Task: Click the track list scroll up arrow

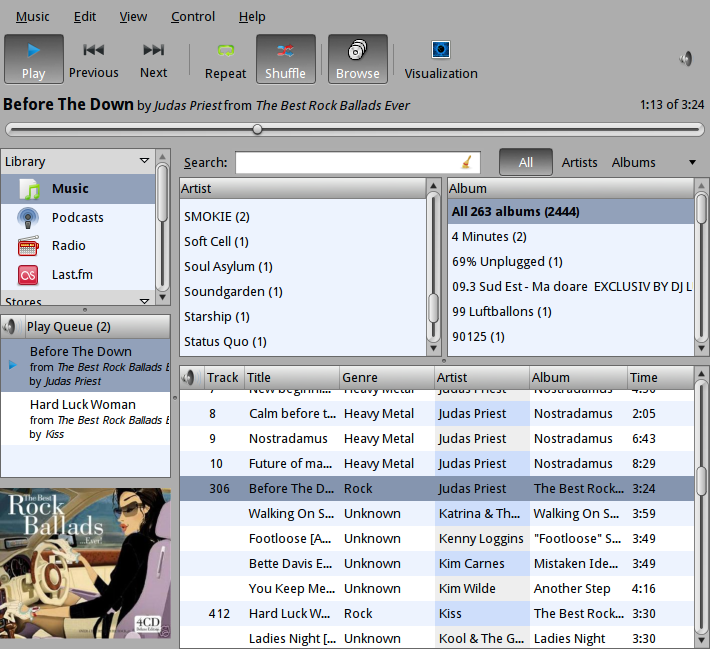Action: (701, 374)
